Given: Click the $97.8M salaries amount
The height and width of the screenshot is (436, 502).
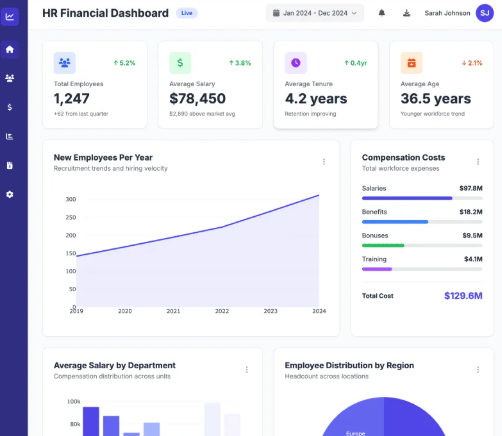Looking at the screenshot, I should tap(471, 188).
